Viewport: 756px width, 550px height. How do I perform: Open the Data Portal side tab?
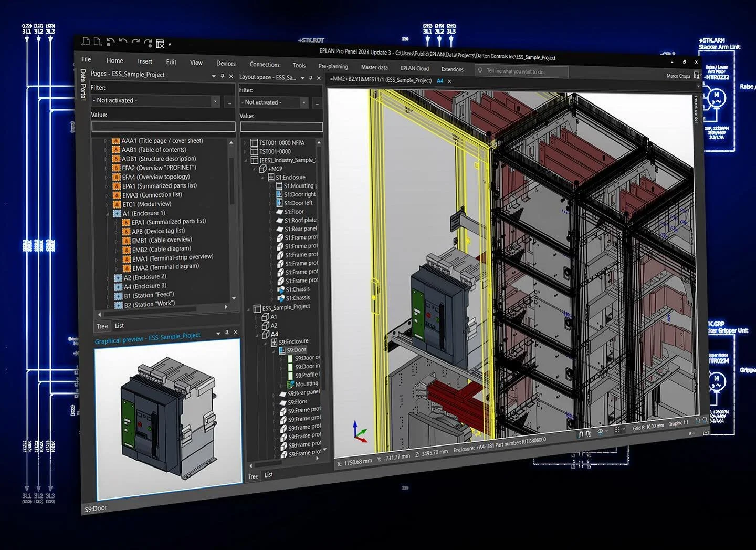(83, 84)
